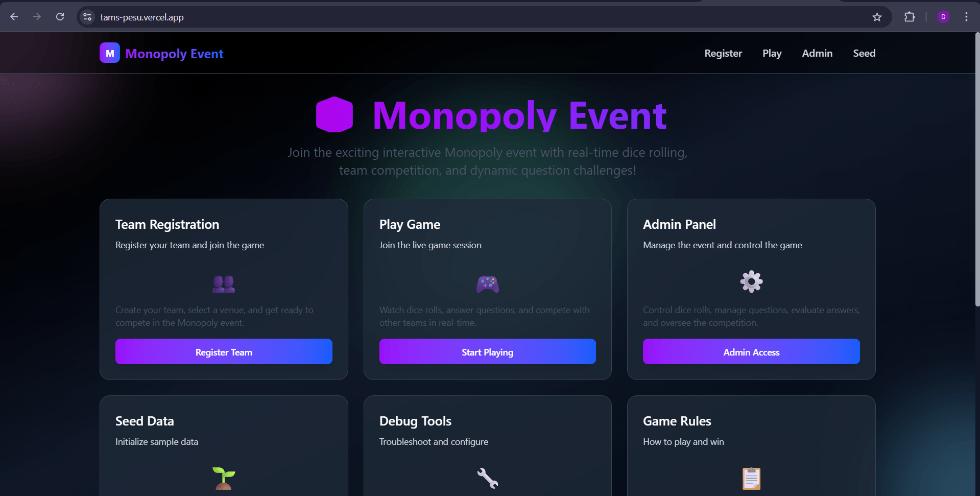Image resolution: width=980 pixels, height=496 pixels.
Task: Click the clipboard Game Rules icon
Action: [751, 478]
